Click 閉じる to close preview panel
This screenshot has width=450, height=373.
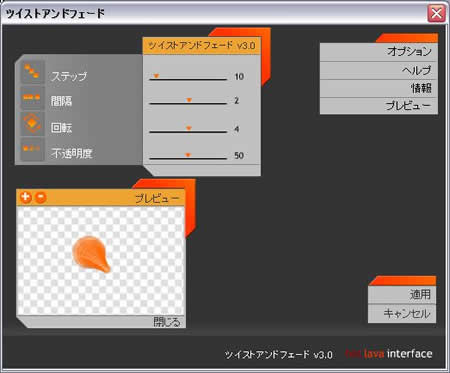pos(167,322)
